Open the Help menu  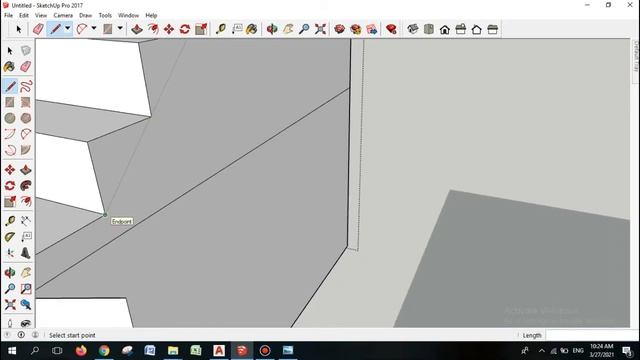(x=151, y=15)
